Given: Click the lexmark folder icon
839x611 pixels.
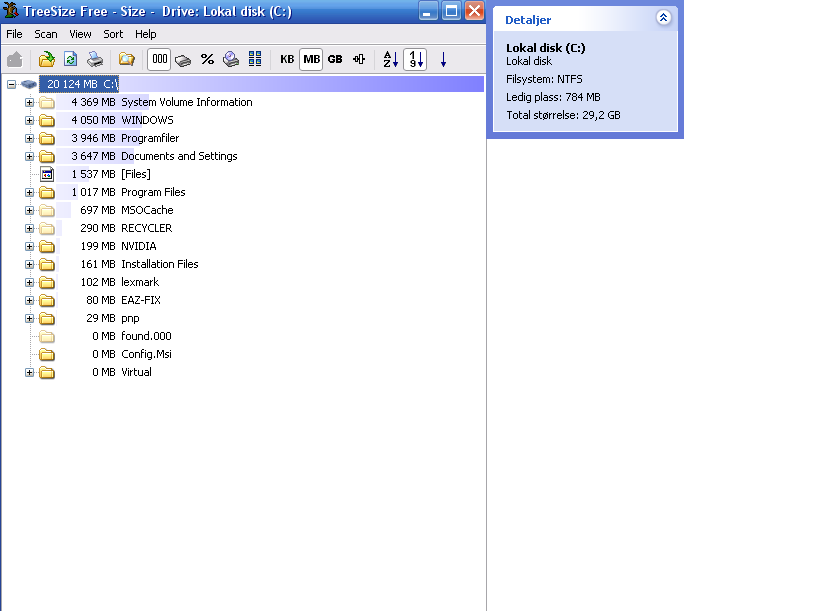Looking at the screenshot, I should coord(47,282).
